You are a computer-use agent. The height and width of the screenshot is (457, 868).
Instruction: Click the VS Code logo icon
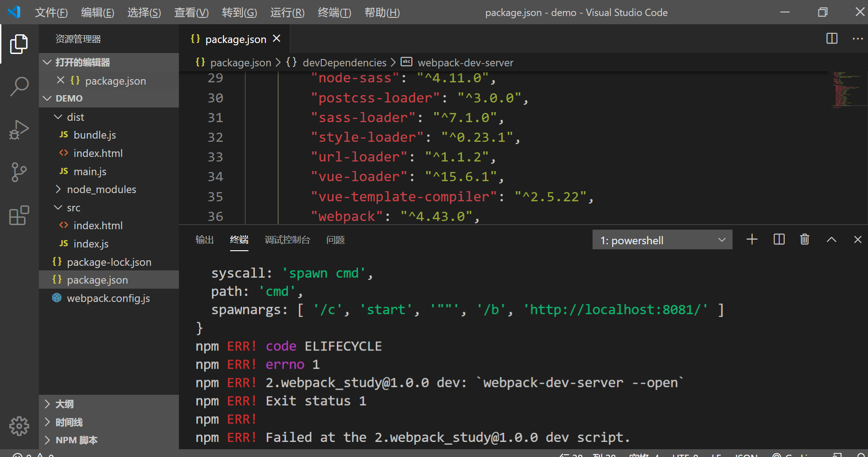14,12
